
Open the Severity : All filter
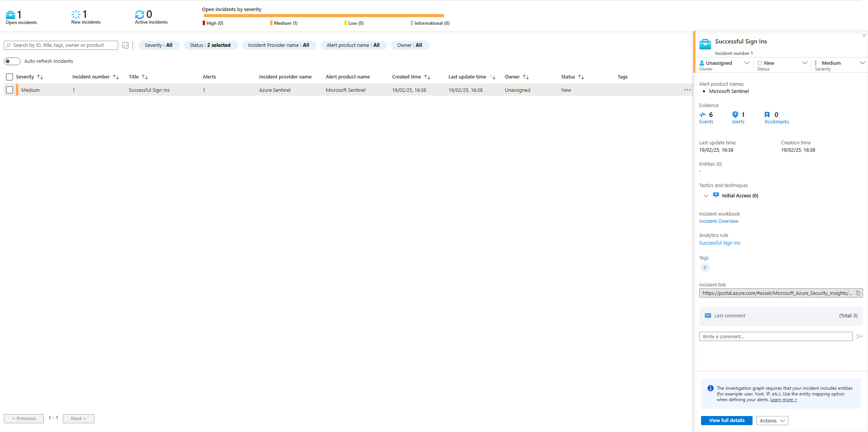click(159, 45)
